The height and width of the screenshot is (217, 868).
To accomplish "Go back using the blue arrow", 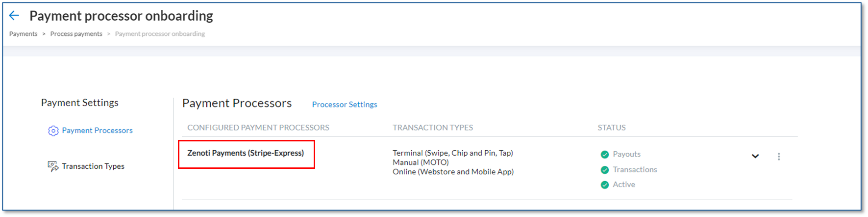I will [x=14, y=16].
